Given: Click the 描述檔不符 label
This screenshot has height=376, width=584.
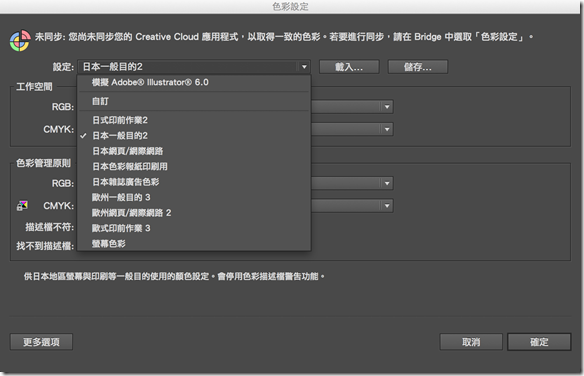Looking at the screenshot, I should point(50,227).
